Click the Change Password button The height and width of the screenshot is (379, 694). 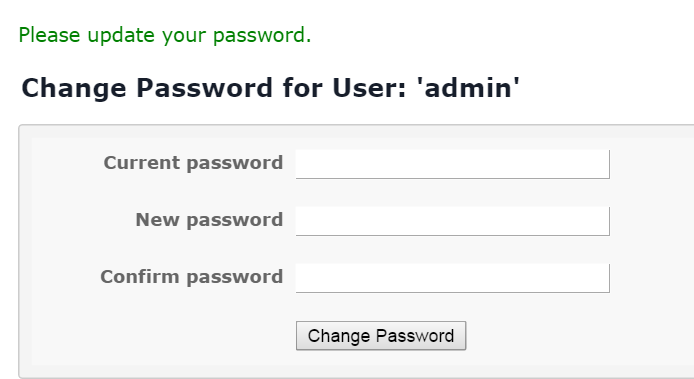(x=381, y=336)
